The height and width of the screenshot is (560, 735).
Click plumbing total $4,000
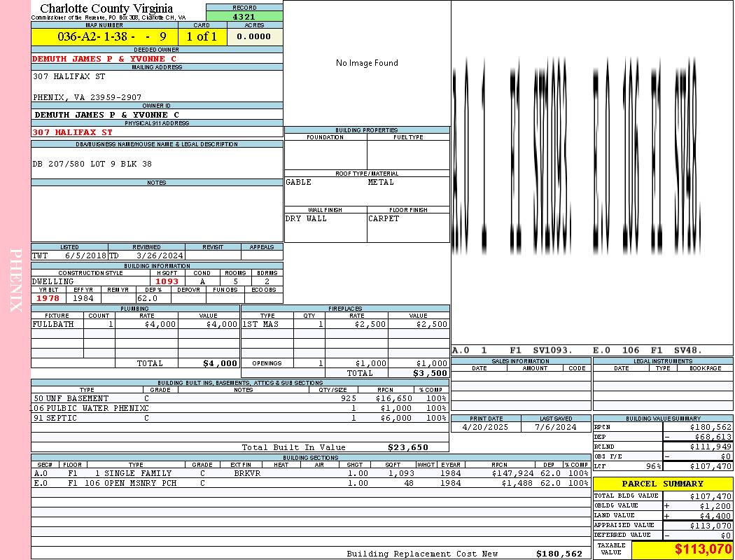click(220, 363)
